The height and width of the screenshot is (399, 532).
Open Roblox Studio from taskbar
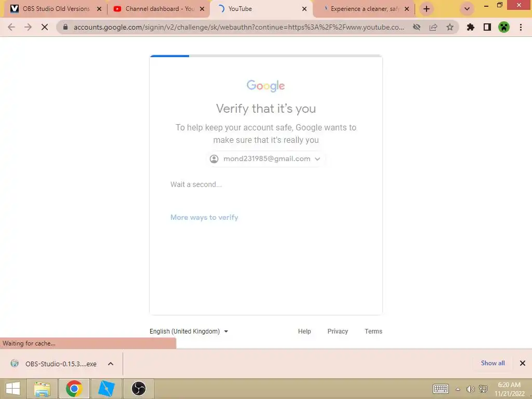click(106, 389)
